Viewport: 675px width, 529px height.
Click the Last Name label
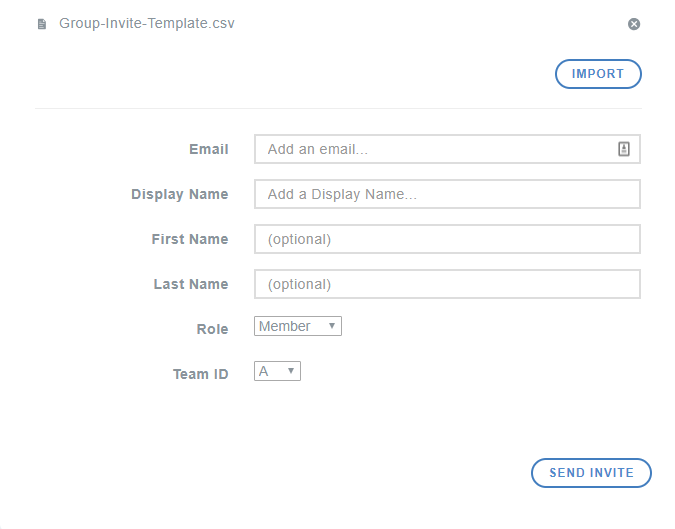pos(191,284)
